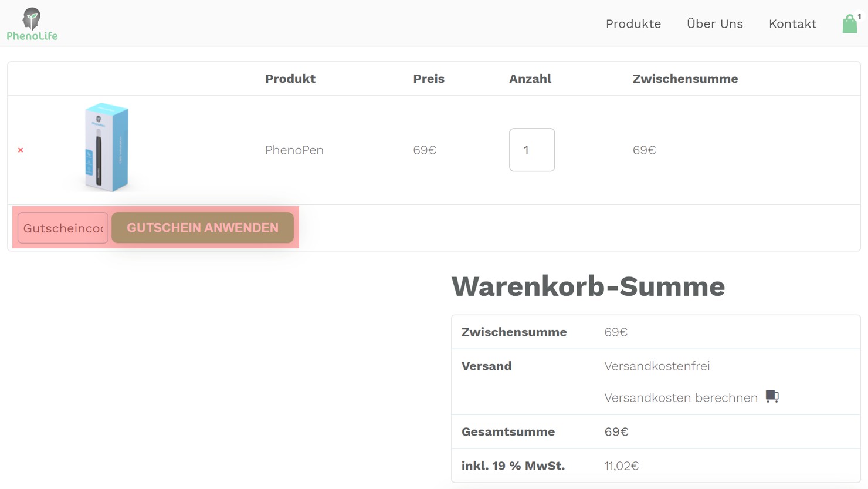The width and height of the screenshot is (868, 489).
Task: Focus the Anzahl quantity field
Action: point(531,150)
